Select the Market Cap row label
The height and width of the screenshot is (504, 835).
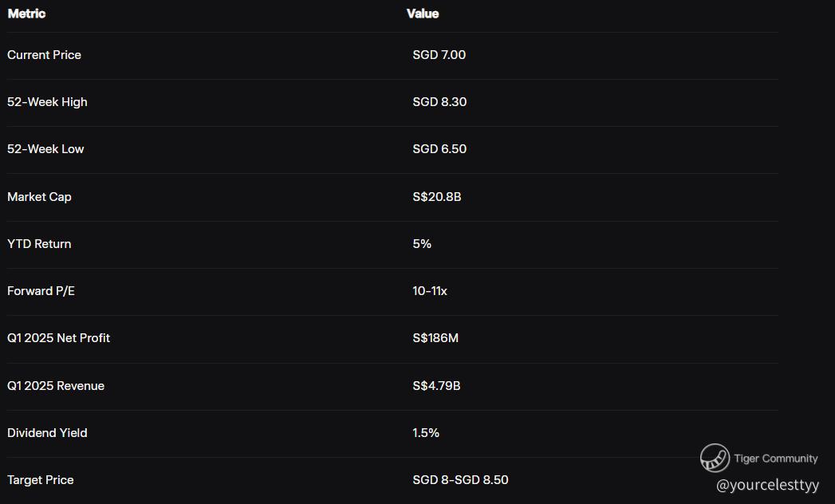coord(39,197)
